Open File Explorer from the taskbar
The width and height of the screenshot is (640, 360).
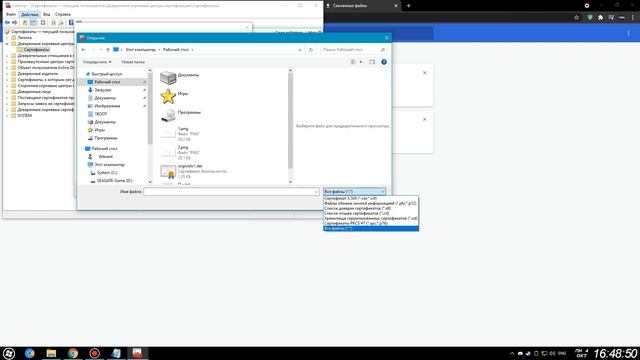tap(51, 353)
